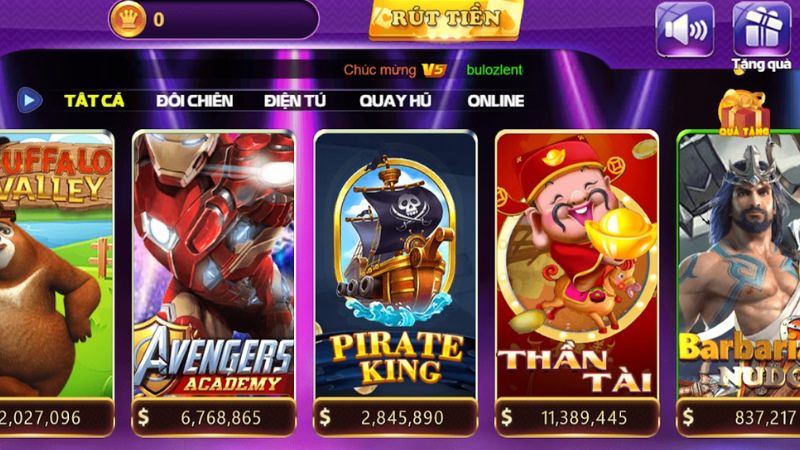The height and width of the screenshot is (450, 800).
Task: Click the dollar icon under Avengers Academy
Action: point(144,417)
